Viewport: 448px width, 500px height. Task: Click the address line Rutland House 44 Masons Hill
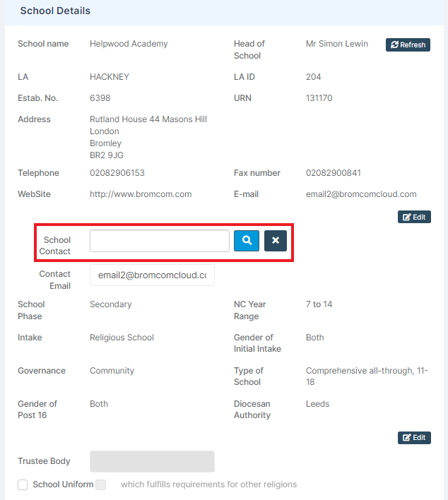click(148, 119)
